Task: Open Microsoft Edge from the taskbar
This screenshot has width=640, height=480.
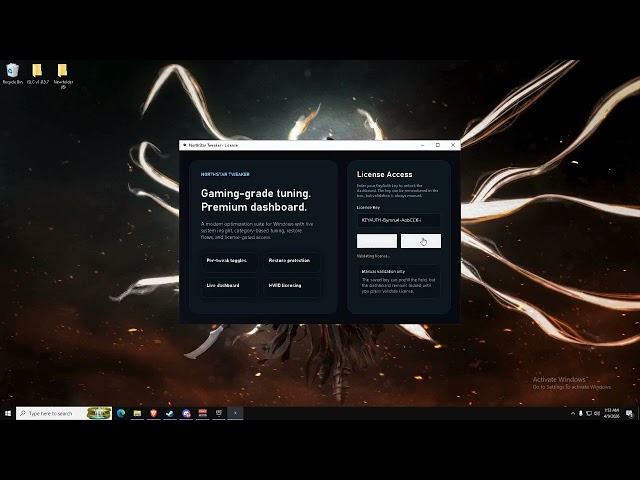Action: coord(121,413)
